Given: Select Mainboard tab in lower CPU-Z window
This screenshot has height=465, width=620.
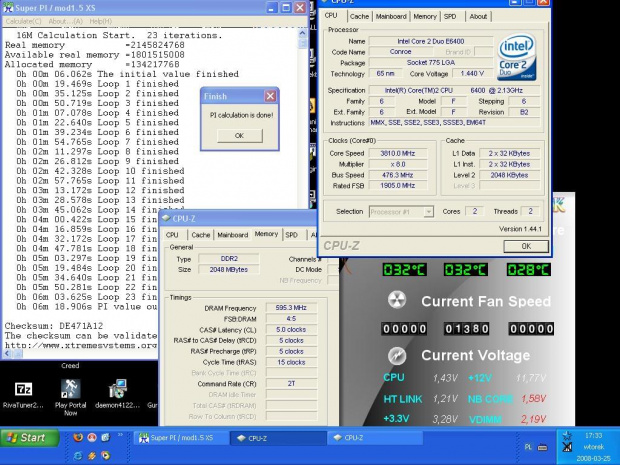Looking at the screenshot, I should coord(232,234).
